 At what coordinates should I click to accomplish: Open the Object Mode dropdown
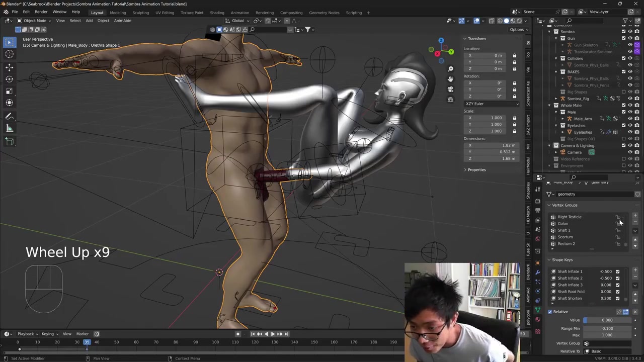[x=34, y=21]
